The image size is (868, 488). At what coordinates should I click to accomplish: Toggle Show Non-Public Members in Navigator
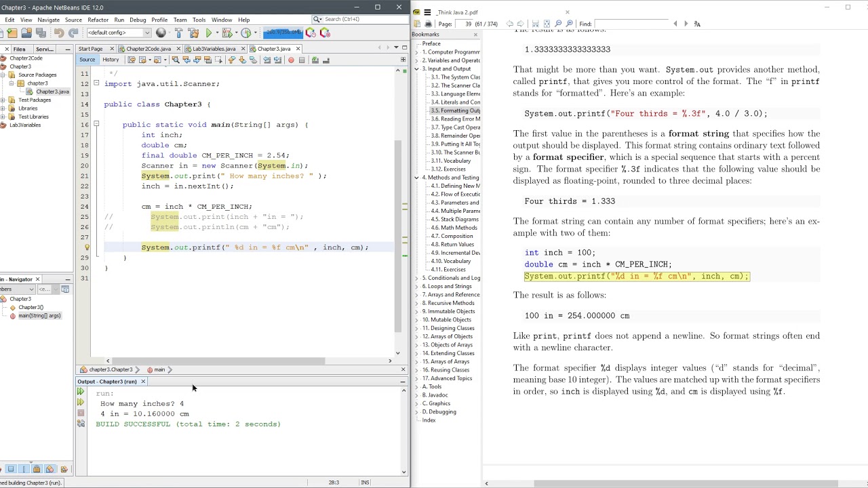37,469
